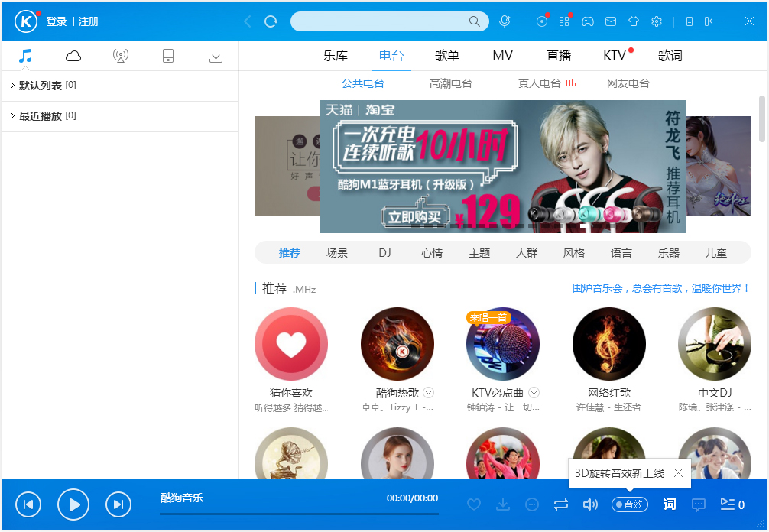Go back with the arrow icon
The image size is (769, 532).
tap(248, 21)
